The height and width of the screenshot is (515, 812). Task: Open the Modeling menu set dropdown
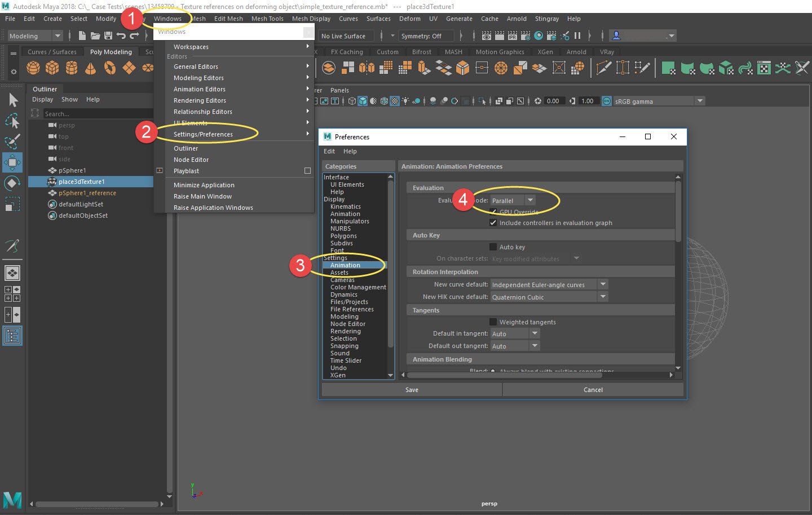35,36
